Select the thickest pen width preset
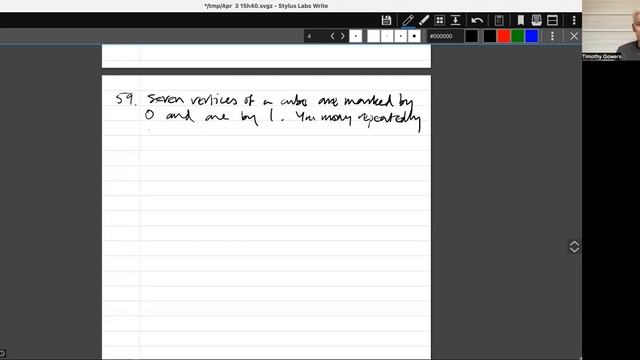Screen dimensions: 640x360 [414, 36]
